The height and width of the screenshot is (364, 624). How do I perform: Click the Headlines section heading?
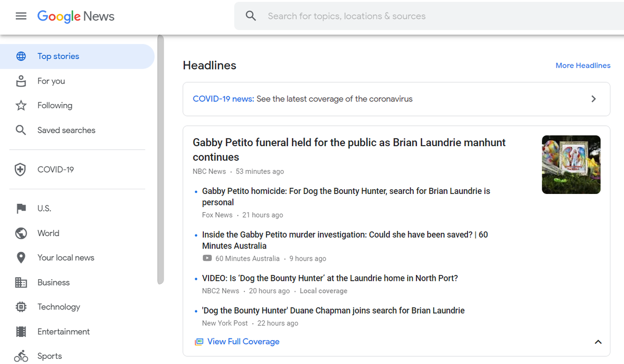point(210,66)
